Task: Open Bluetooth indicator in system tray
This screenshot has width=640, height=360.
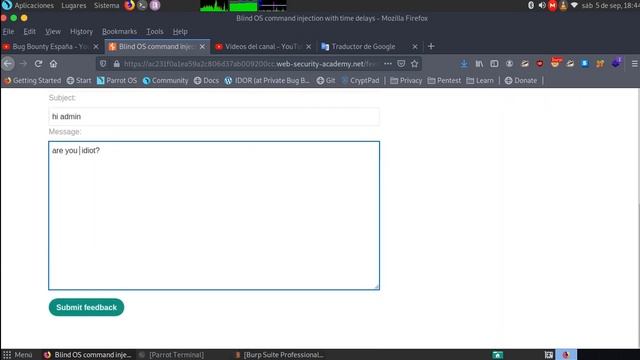Action: point(531,5)
